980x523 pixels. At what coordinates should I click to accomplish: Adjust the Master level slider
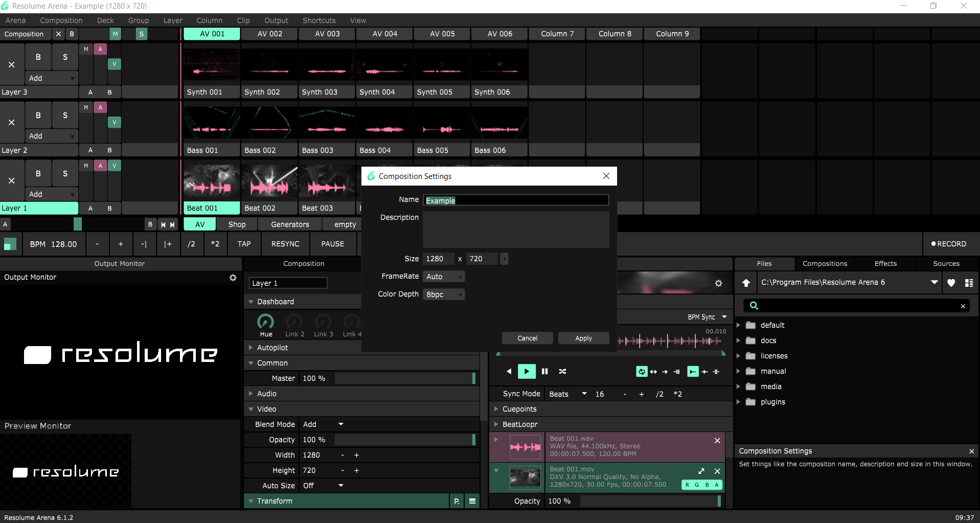click(405, 378)
